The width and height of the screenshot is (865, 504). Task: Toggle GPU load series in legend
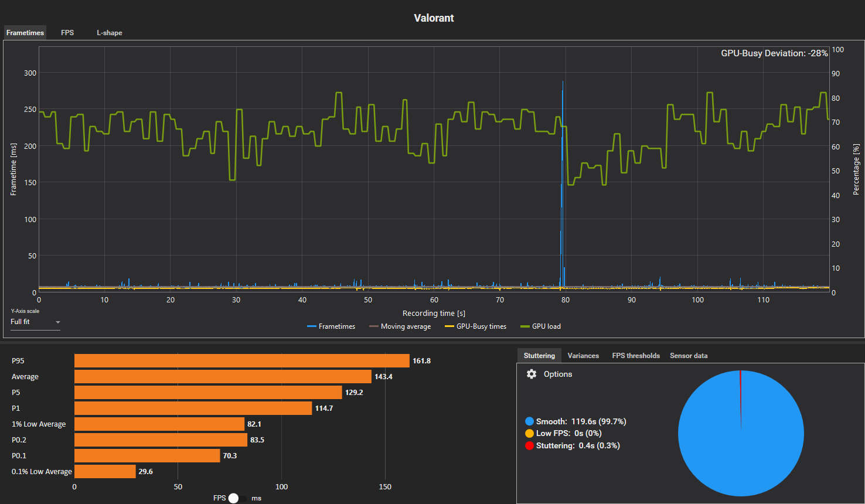tap(540, 326)
